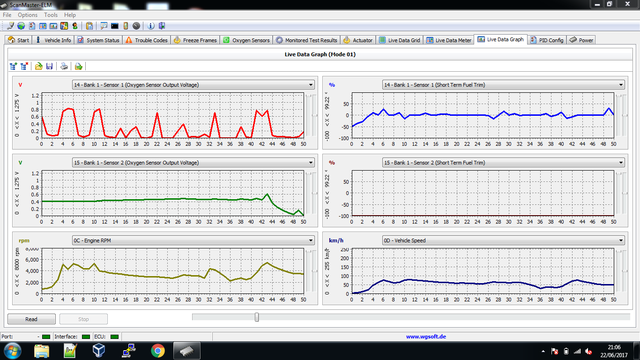Switch to the Vehicle Info tab
Screen dimensions: 640x360
coord(54,40)
